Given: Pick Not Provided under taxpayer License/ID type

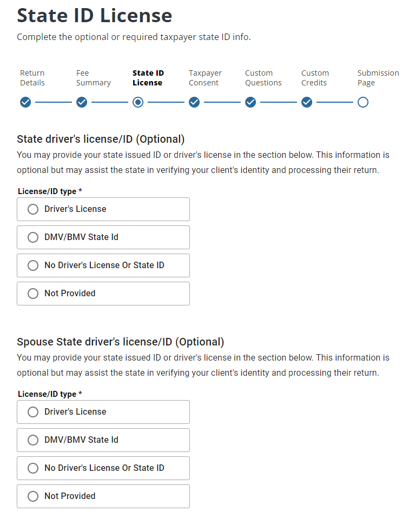Looking at the screenshot, I should [33, 294].
